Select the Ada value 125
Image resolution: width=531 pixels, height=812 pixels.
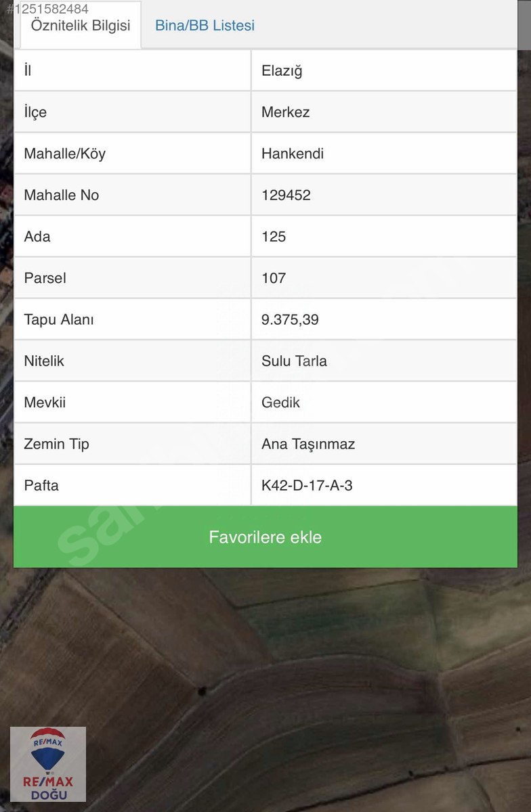(274, 237)
